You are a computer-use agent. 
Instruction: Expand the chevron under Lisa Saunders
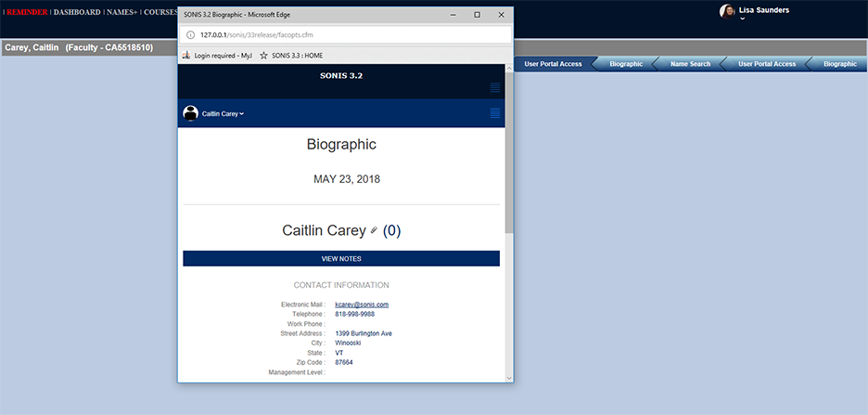(742, 19)
